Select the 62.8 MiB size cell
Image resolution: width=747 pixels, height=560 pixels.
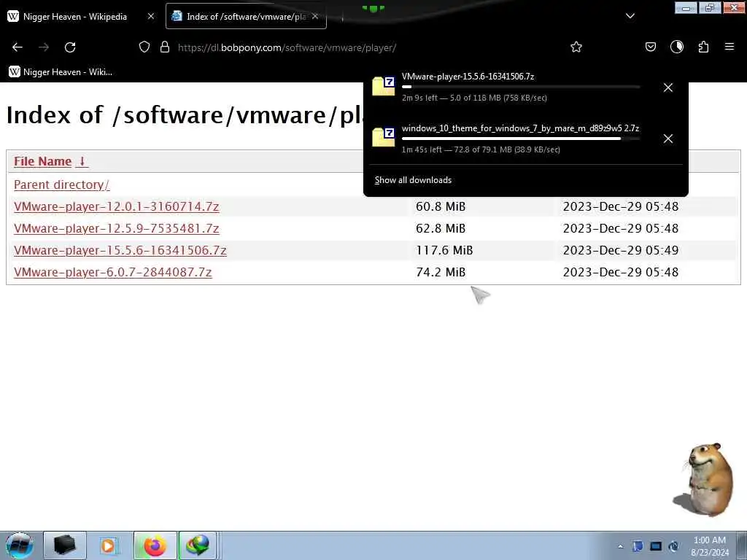[x=441, y=228]
